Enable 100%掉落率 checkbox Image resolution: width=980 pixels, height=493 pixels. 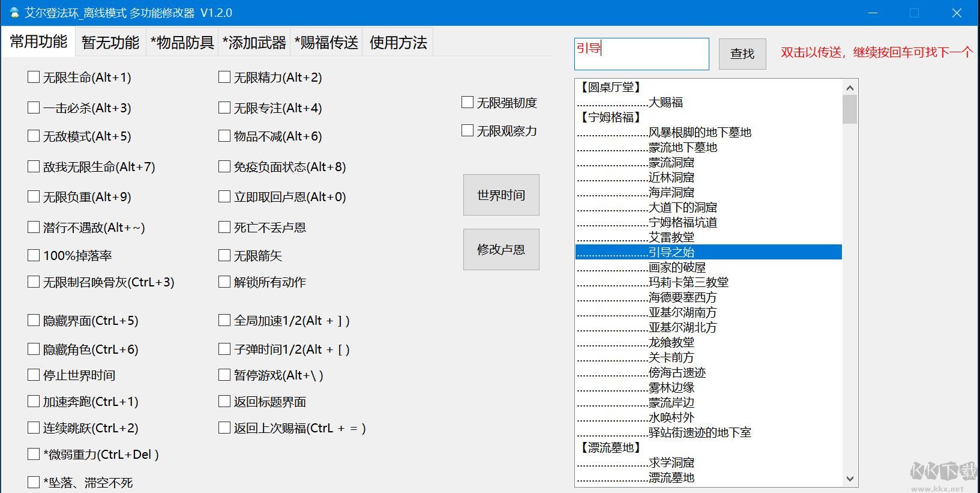point(34,255)
